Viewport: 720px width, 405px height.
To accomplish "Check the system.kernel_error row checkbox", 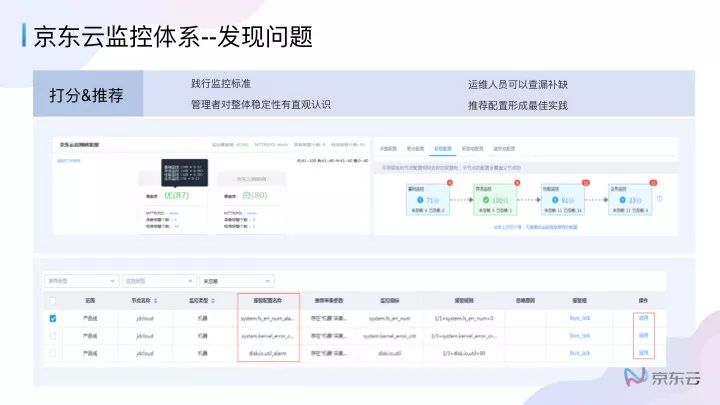I will coord(52,336).
